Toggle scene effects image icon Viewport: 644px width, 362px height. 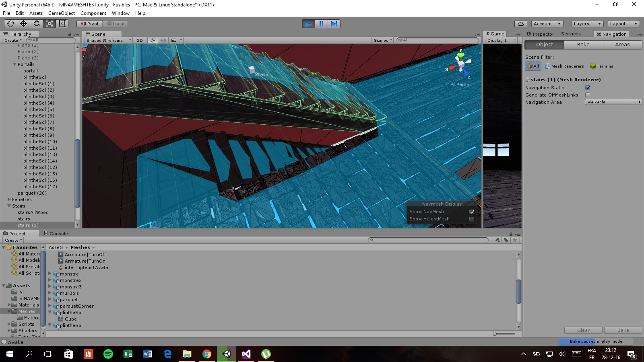(x=174, y=40)
